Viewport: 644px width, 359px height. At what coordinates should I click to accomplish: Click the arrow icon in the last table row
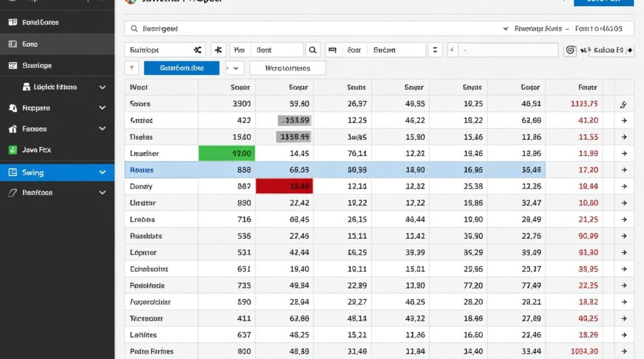pos(624,351)
